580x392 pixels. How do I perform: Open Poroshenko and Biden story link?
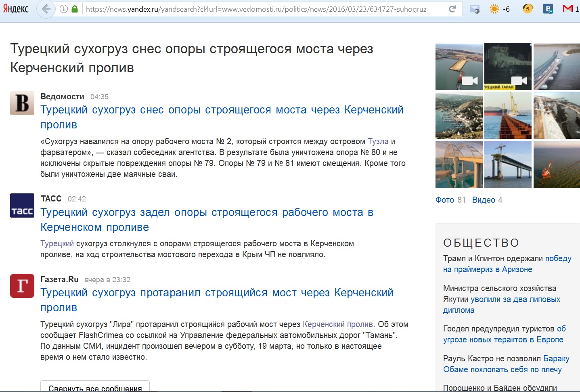tap(500, 388)
